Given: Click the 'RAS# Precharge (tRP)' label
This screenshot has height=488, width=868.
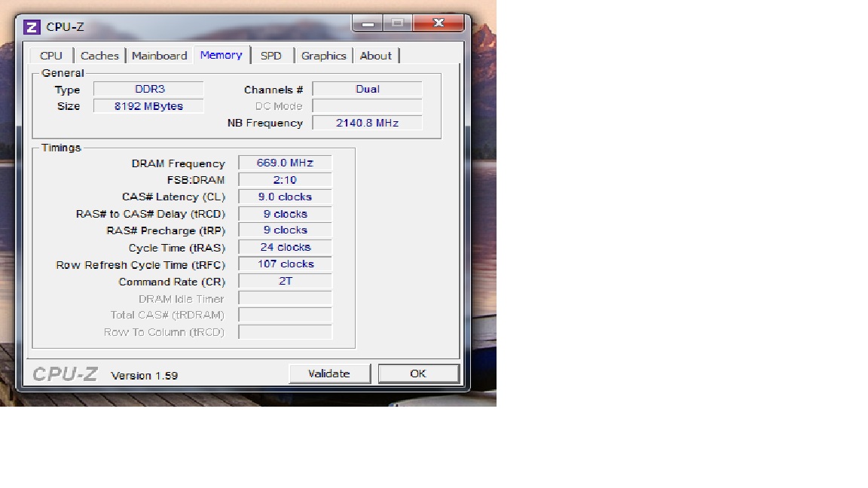Looking at the screenshot, I should 166,230.
